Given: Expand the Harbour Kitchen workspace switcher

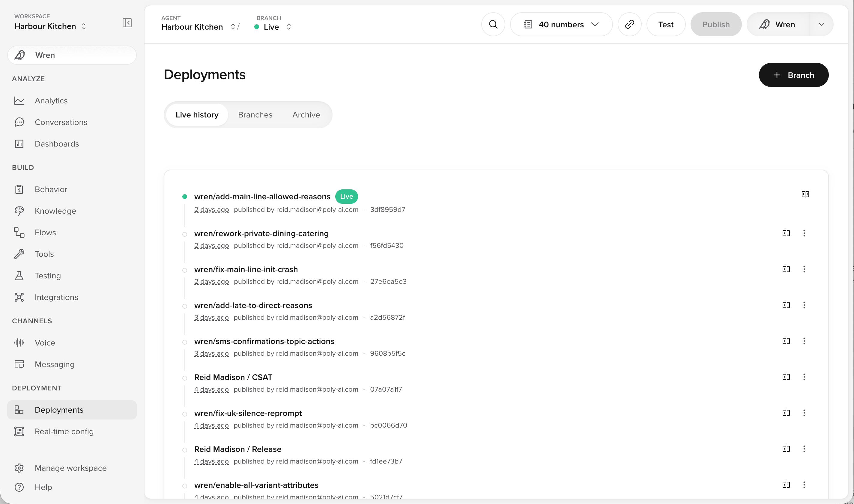Looking at the screenshot, I should 50,26.
